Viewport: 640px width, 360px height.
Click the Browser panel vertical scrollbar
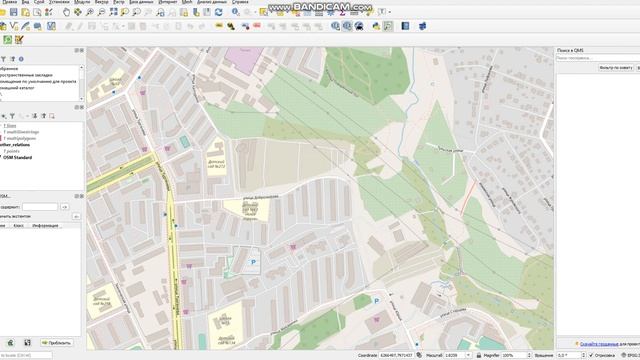coord(82,83)
